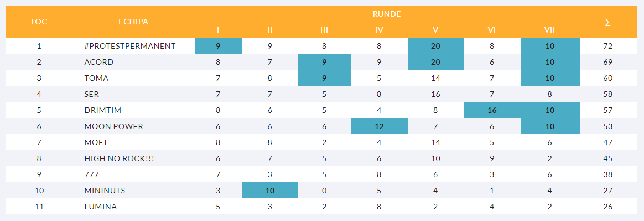644x221 pixels.
Task: Select team name ACORD
Action: click(98, 62)
